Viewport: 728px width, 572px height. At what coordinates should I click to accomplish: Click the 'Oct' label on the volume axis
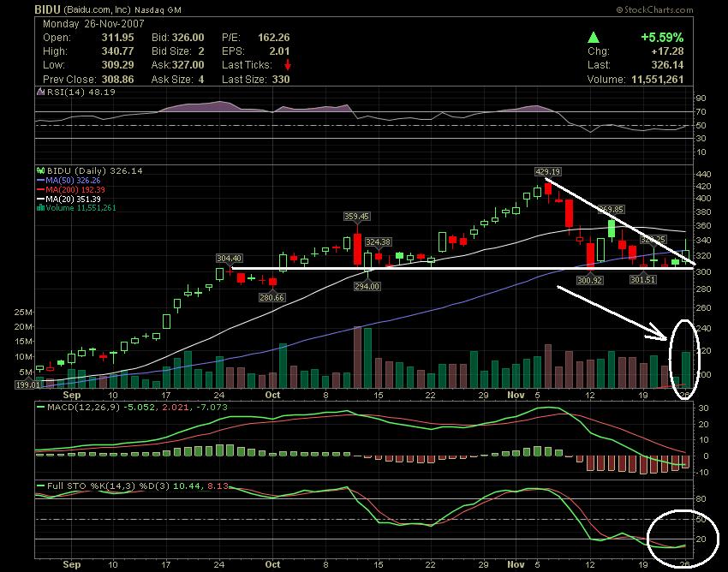(272, 395)
